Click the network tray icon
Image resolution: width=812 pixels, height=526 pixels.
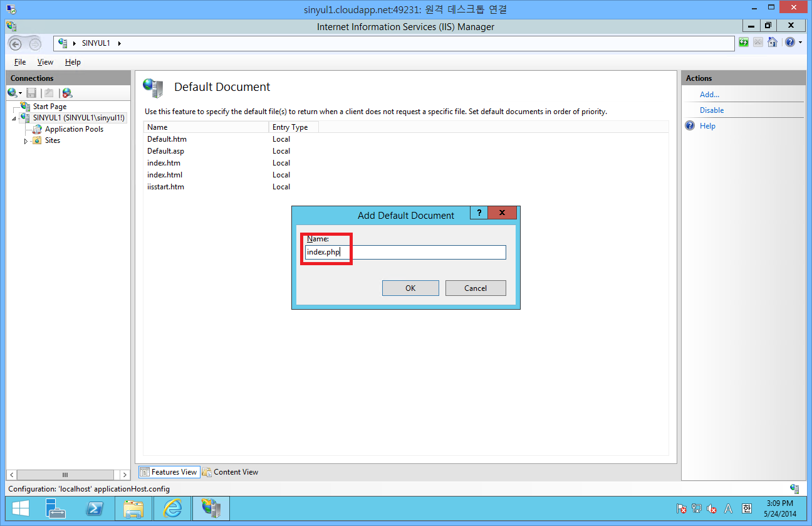(697, 508)
